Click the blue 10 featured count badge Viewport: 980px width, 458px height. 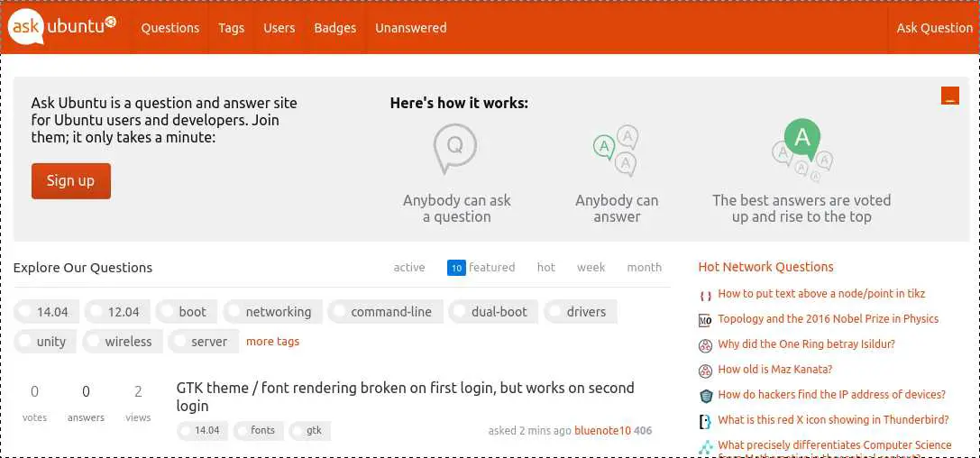click(x=456, y=268)
